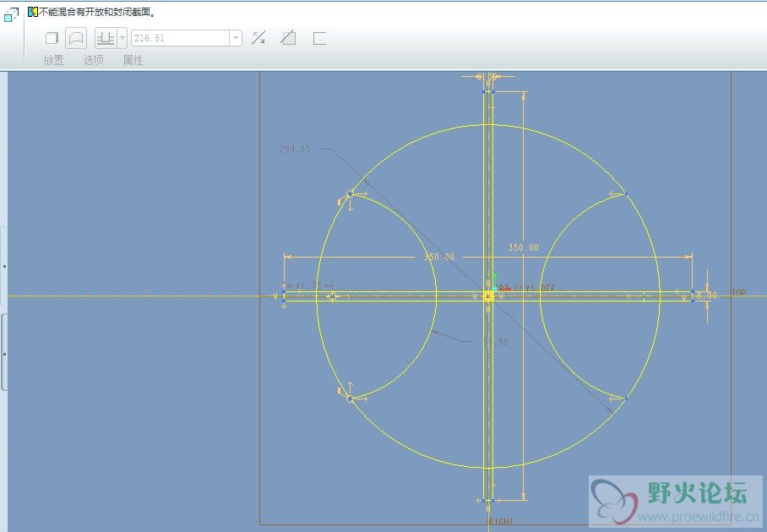Click the 294.35 diameter dimension
The width and height of the screenshot is (767, 532).
tap(295, 149)
